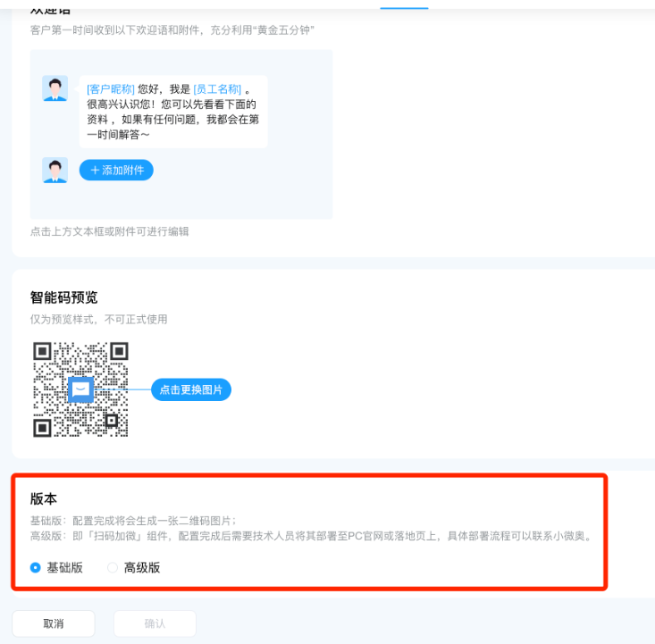Click the 基础版 option label text
The image size is (655, 644).
tap(64, 567)
